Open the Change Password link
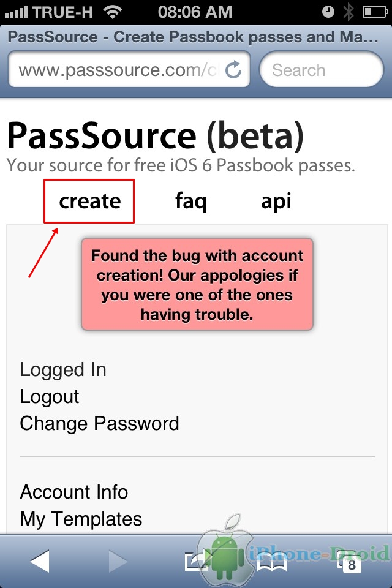Image resolution: width=392 pixels, height=588 pixels. pos(99,423)
